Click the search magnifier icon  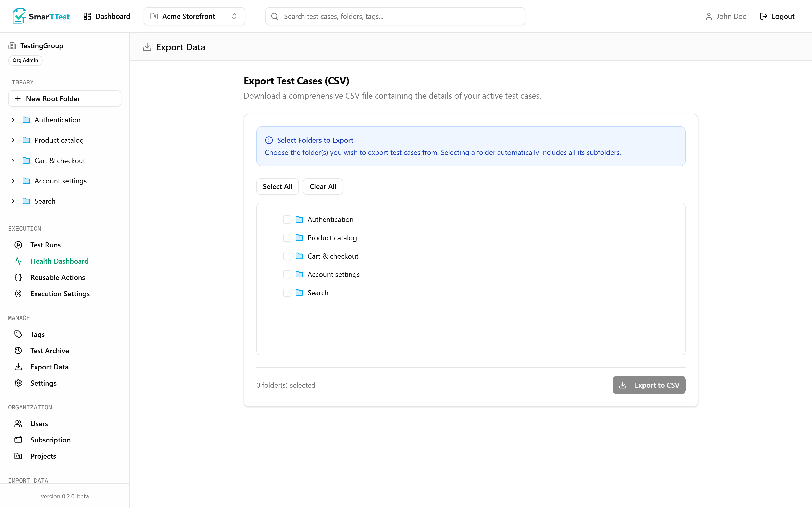(x=275, y=16)
